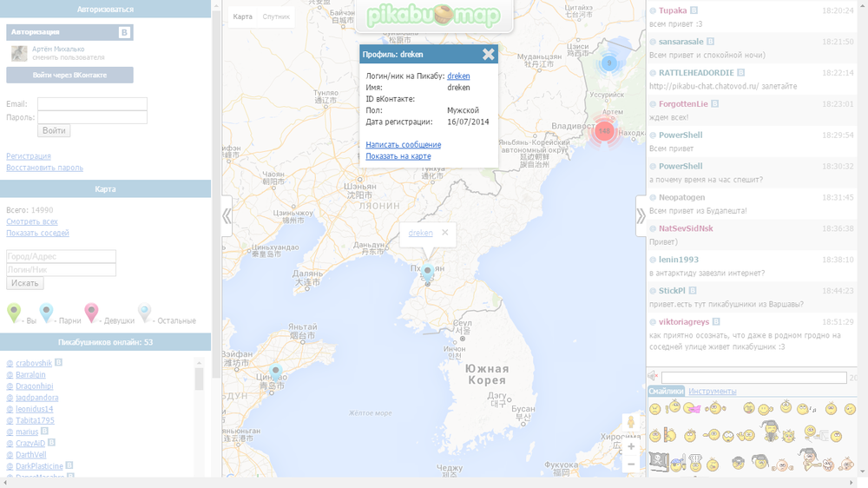Focus the Город/Адрес search field
The height and width of the screenshot is (488, 868).
[61, 256]
